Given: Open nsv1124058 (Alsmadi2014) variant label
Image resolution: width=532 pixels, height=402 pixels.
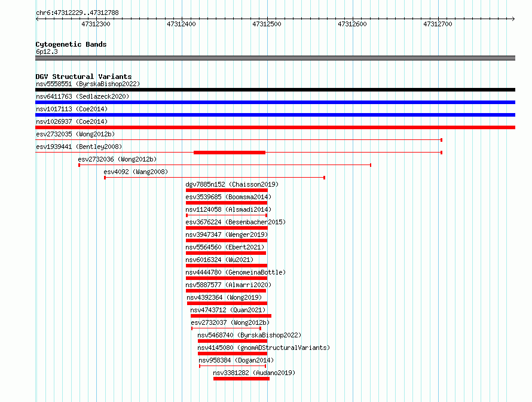Looking at the screenshot, I should (228, 209).
